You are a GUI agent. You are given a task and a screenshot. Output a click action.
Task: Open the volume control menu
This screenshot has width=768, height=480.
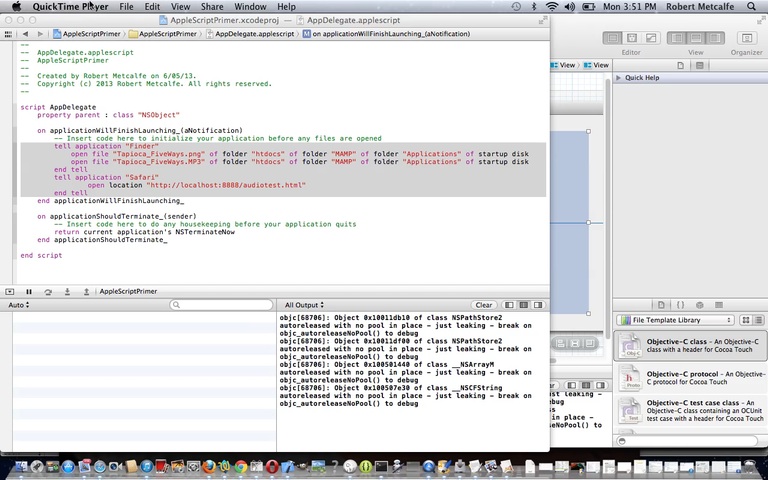click(x=570, y=6)
